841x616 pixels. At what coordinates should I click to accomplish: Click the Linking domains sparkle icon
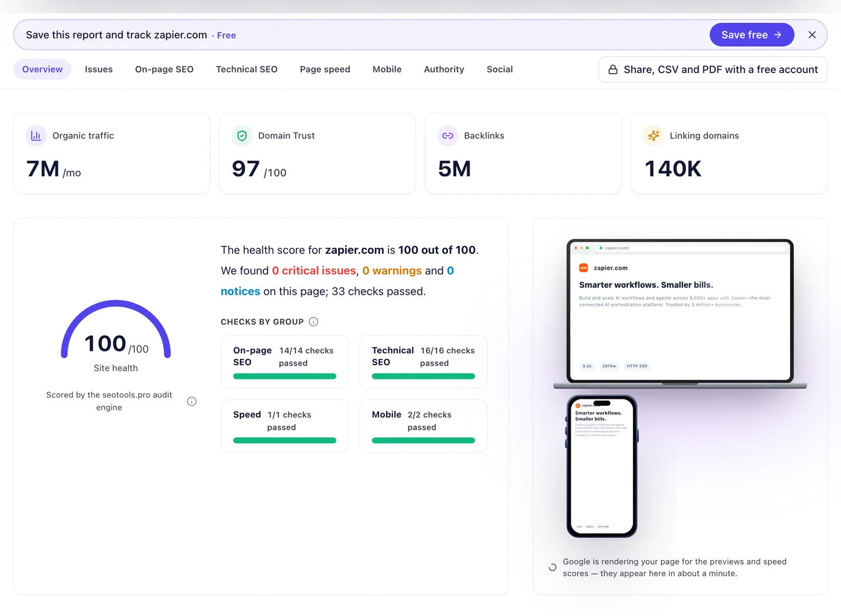point(654,135)
